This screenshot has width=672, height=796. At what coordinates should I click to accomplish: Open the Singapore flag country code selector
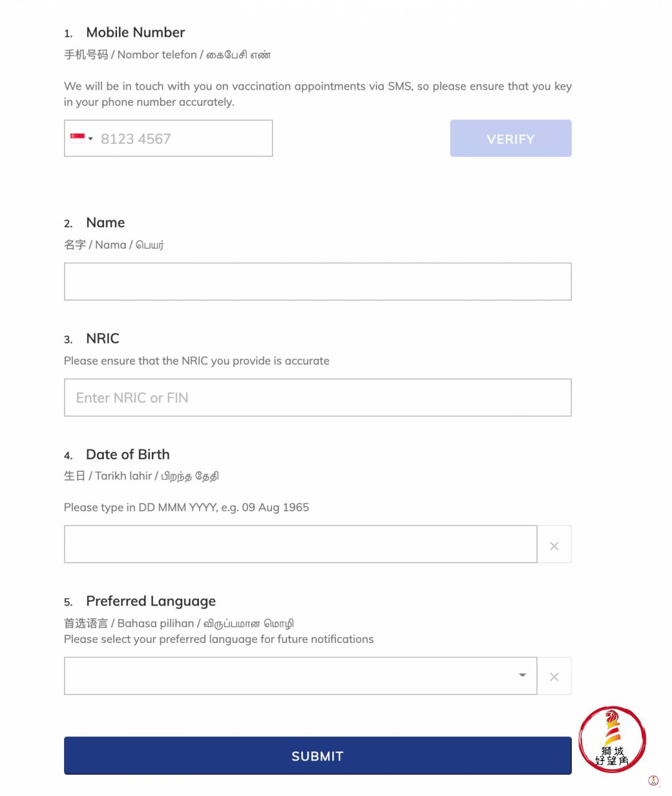pyautogui.click(x=82, y=138)
